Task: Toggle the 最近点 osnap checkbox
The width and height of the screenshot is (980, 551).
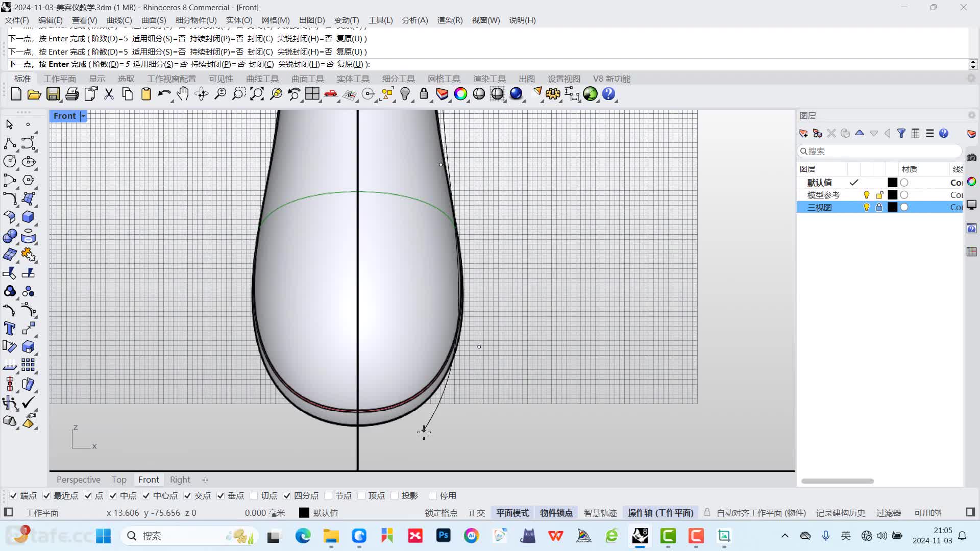Action: point(46,495)
